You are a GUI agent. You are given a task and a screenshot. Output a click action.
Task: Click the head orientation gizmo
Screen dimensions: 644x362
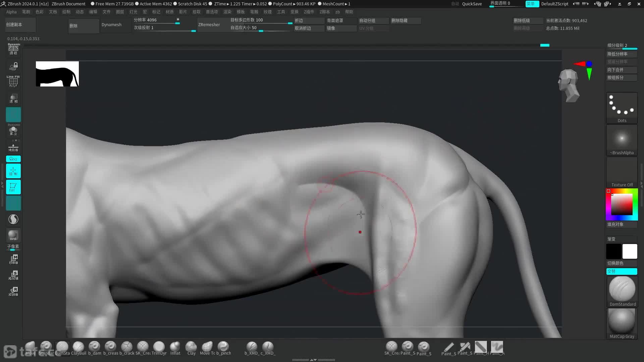point(568,85)
